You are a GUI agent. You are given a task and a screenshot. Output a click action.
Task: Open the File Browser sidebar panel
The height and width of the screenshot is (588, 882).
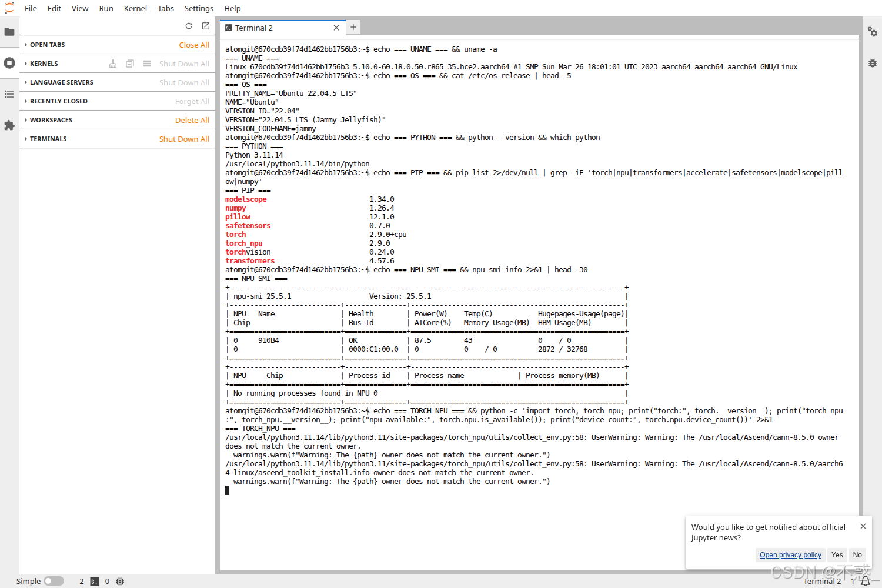point(9,32)
